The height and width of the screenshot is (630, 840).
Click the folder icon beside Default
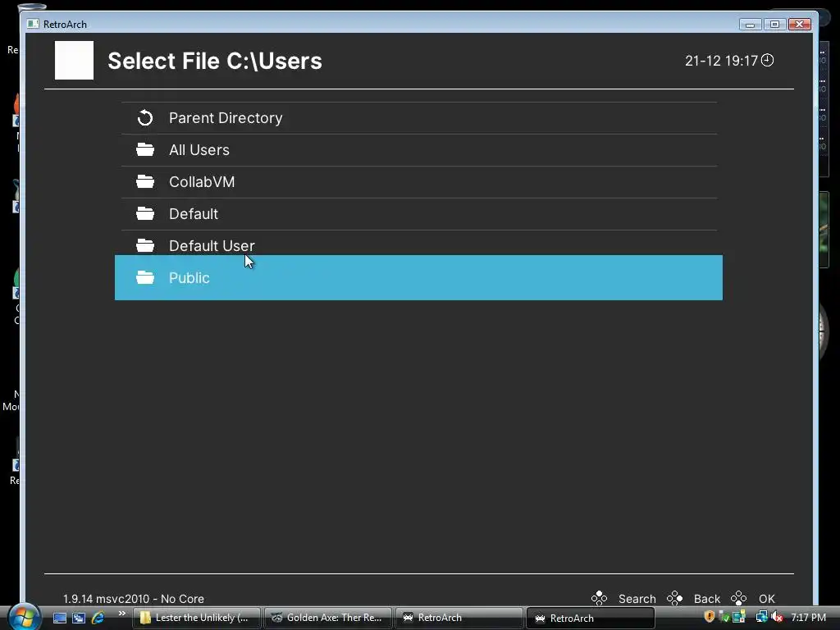[144, 214]
